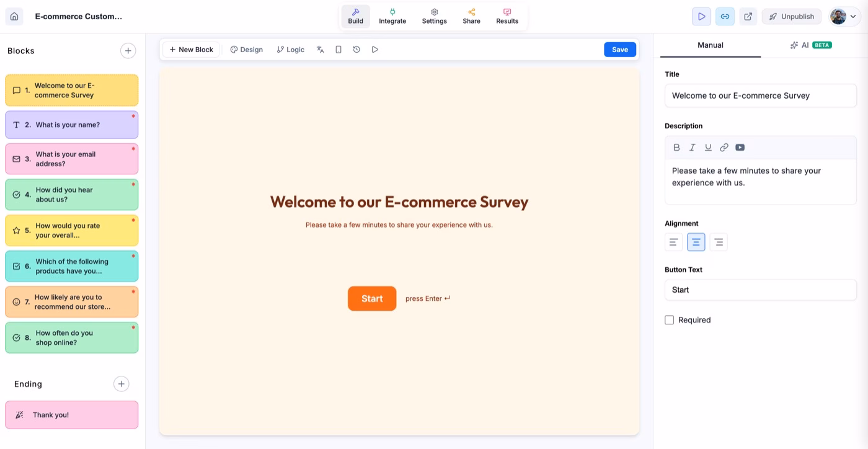Select the Manual panel tab
Viewport: 868px width, 449px height.
[711, 45]
